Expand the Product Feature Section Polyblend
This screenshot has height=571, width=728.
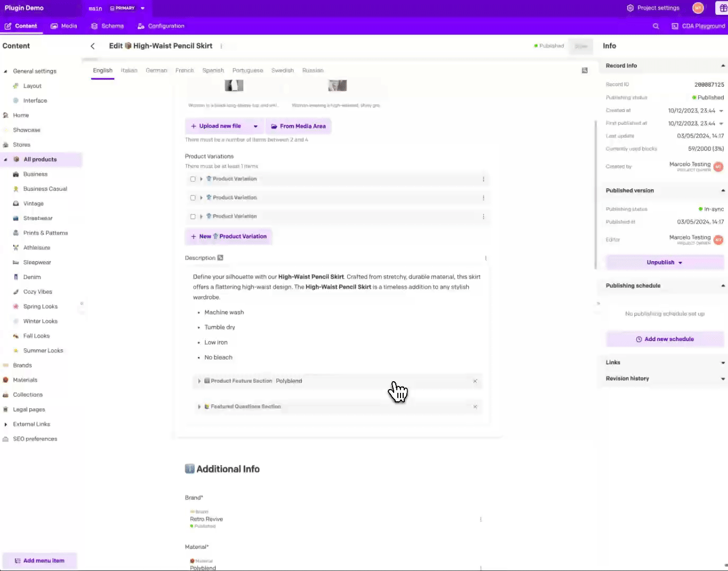click(199, 381)
